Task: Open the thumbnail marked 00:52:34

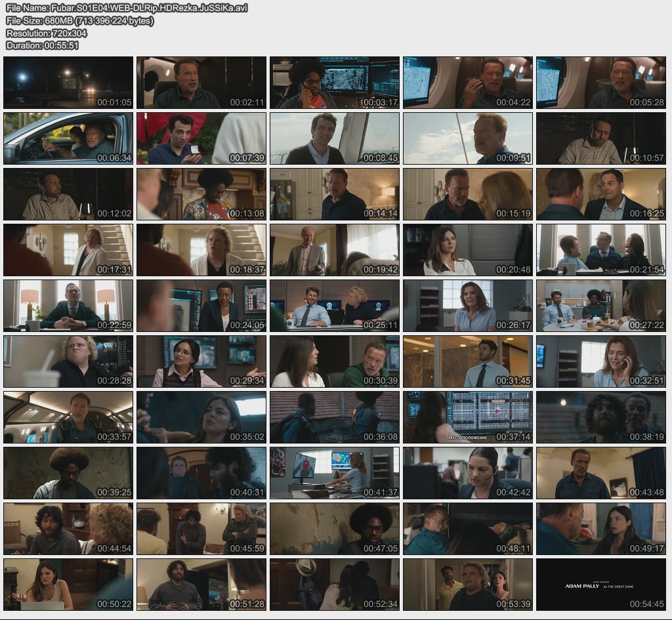Action: click(335, 585)
